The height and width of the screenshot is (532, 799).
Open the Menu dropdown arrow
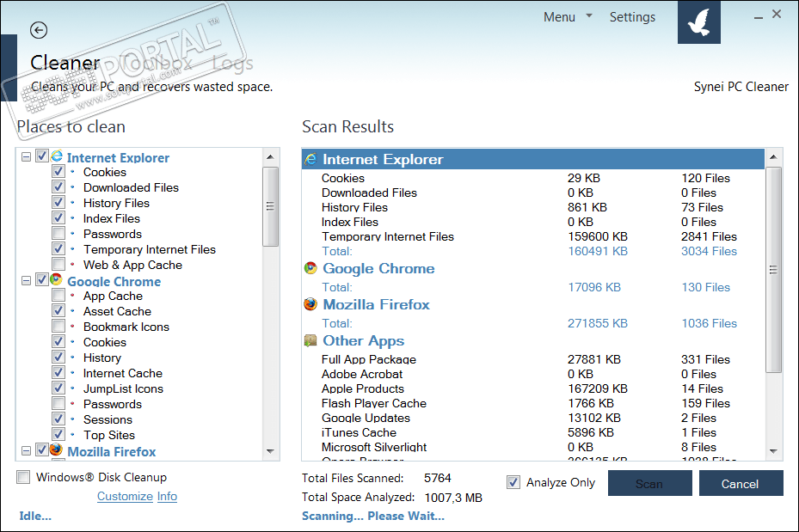[x=589, y=15]
